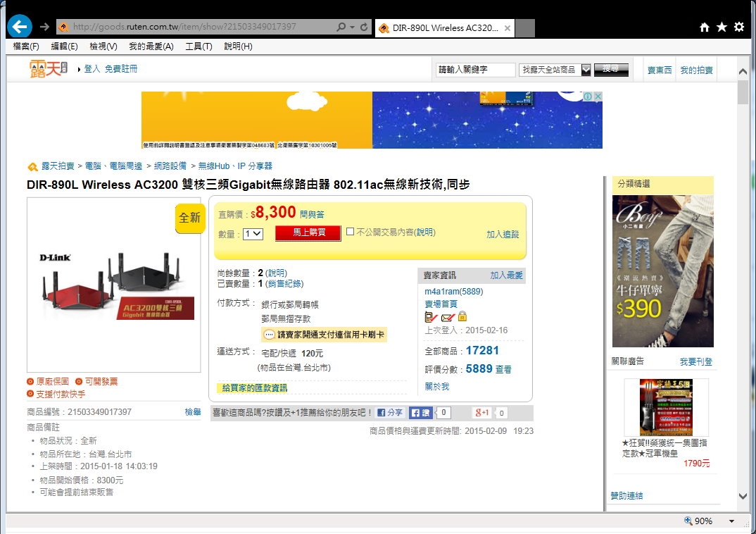Screen dimensions: 756x534
Task: Click the 17281 all products count
Action: click(482, 351)
